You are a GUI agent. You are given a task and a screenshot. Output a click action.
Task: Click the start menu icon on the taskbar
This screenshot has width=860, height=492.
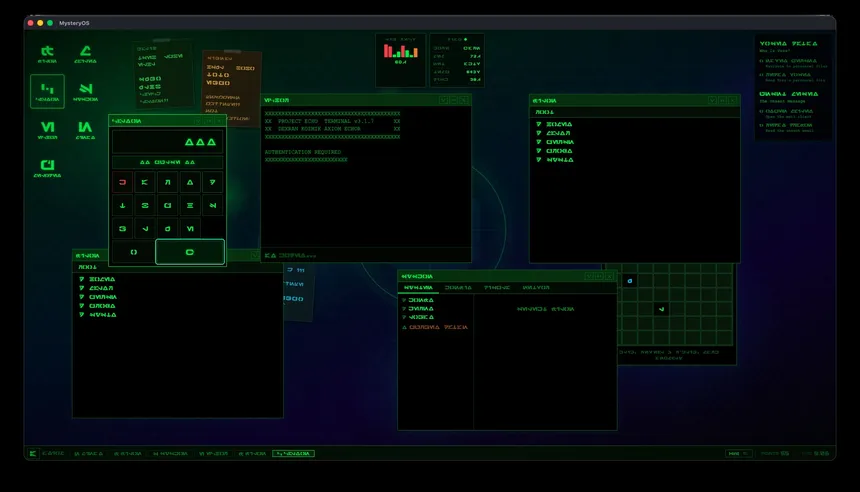point(33,454)
